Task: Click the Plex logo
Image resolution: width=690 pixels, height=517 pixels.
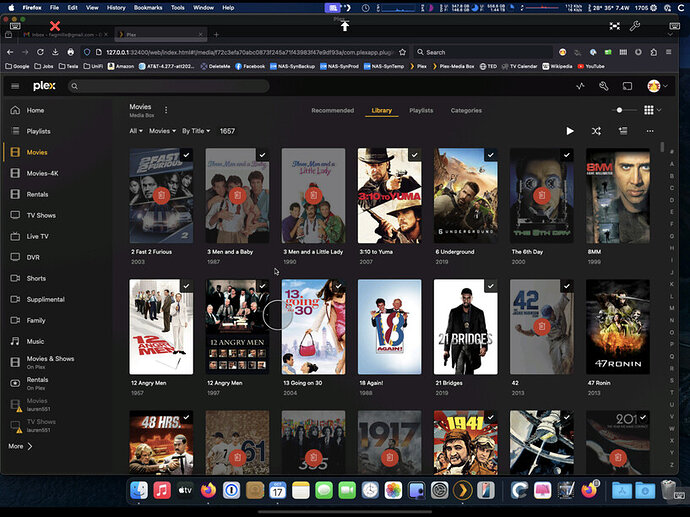Action: point(44,86)
